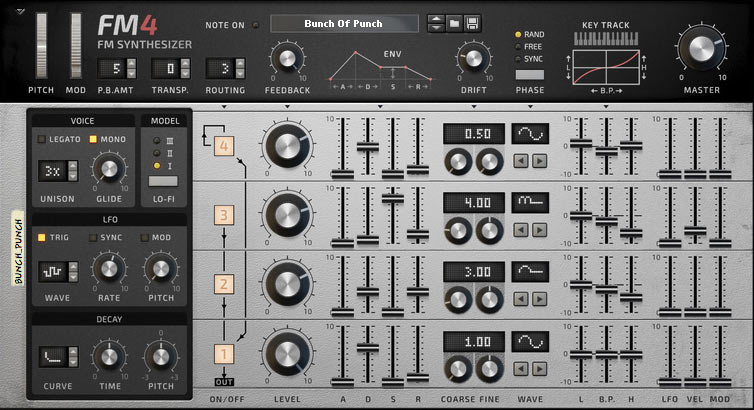Select next waveform for operator 4

[540, 160]
